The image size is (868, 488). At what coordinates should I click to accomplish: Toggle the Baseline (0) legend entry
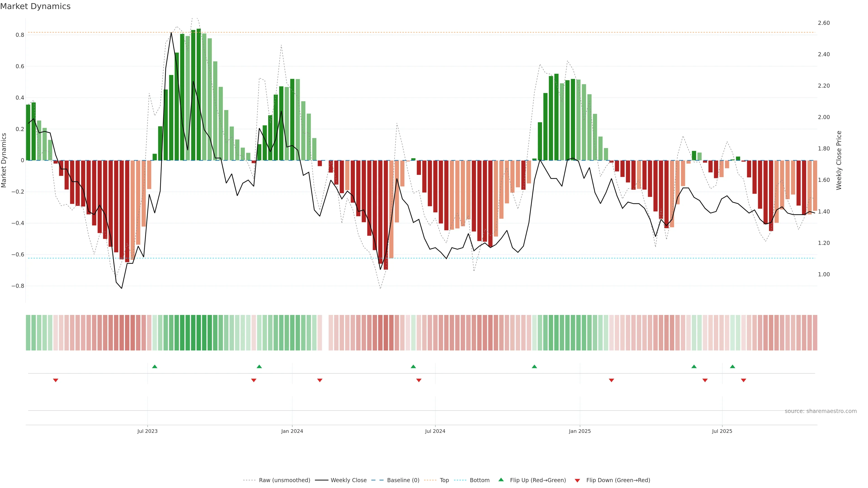pyautogui.click(x=403, y=480)
